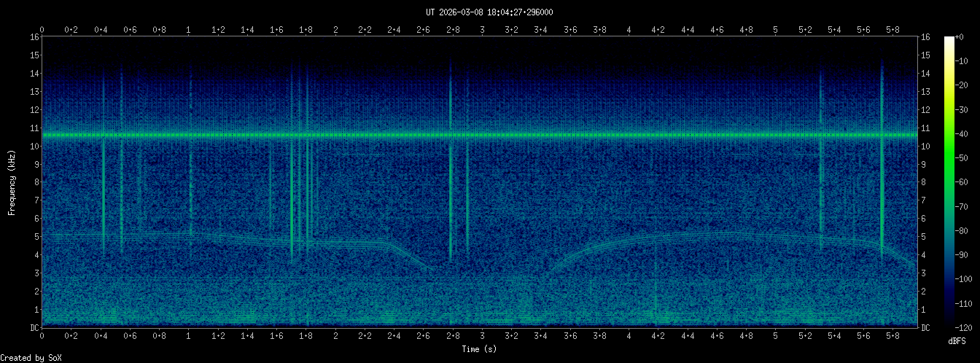
Task: Click the 4 second mark on bottom time axis
Action: coord(629,336)
